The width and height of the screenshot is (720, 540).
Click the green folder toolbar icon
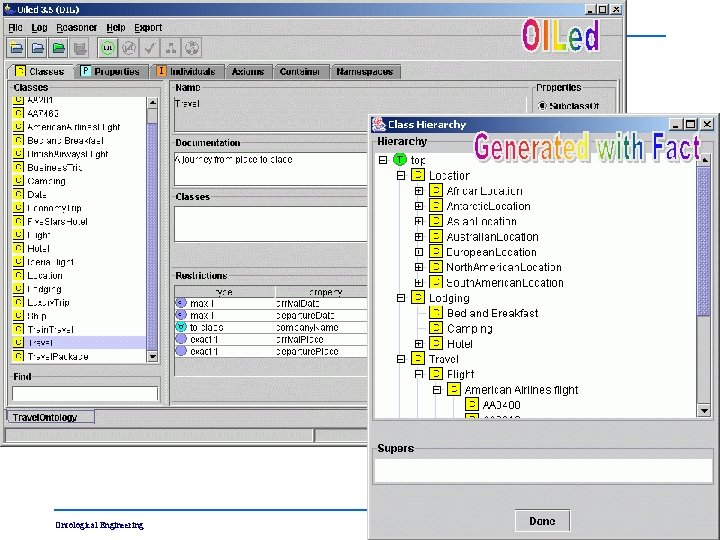59,48
